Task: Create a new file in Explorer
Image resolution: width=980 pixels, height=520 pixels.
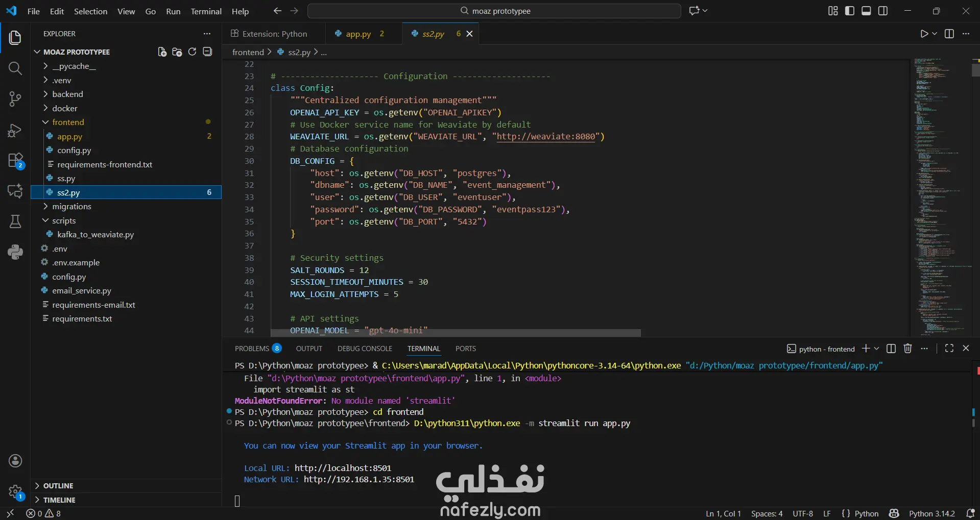Action: (x=162, y=52)
